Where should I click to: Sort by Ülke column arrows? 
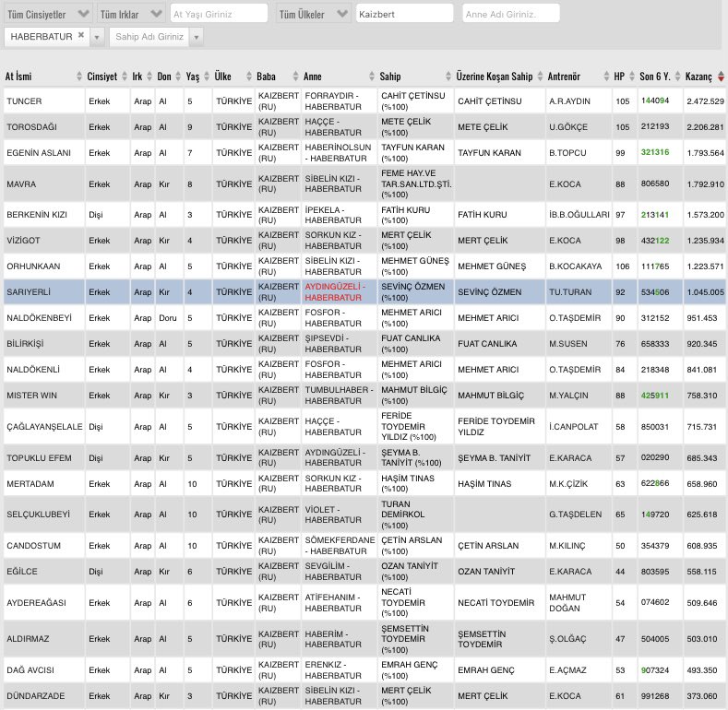point(249,77)
